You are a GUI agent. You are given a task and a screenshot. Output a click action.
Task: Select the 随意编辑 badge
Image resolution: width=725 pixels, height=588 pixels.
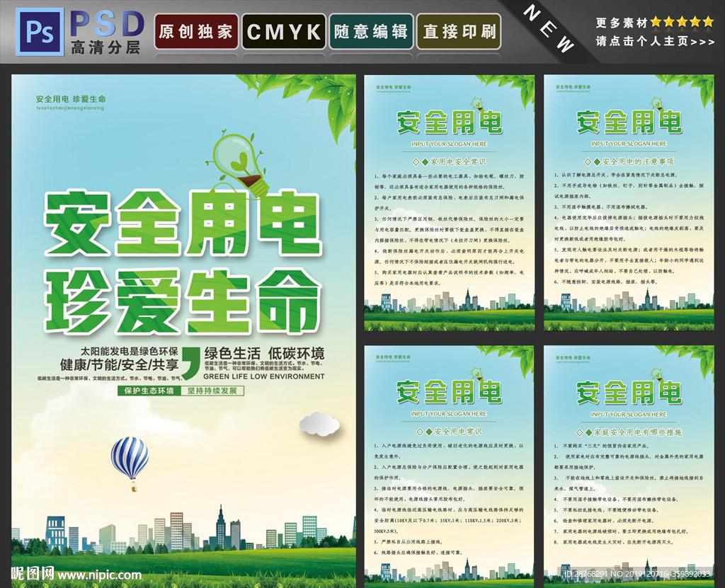coord(371,31)
